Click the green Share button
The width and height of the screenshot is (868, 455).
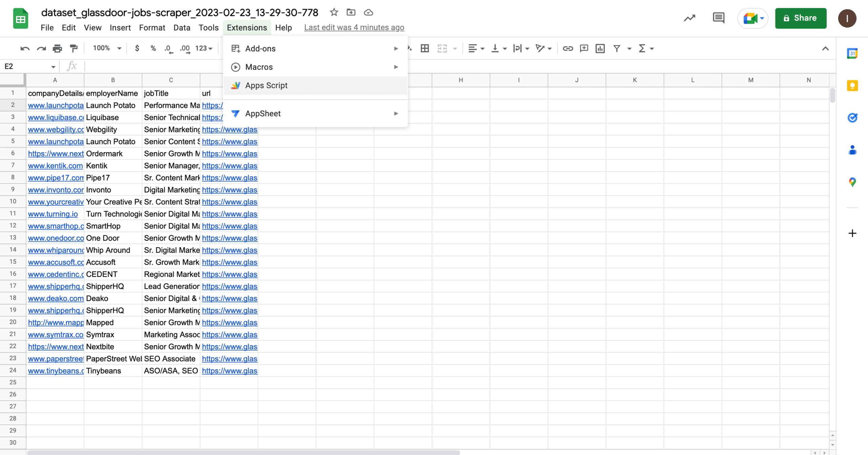[801, 18]
